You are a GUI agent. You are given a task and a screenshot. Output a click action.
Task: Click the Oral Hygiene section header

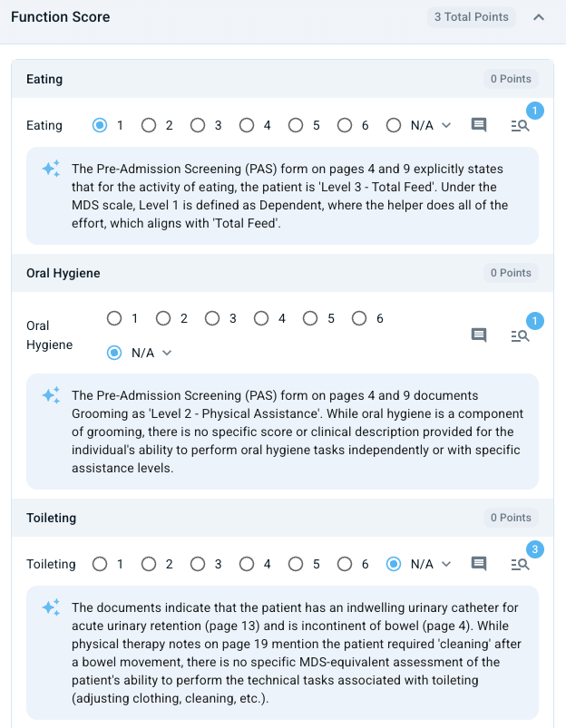[282, 273]
